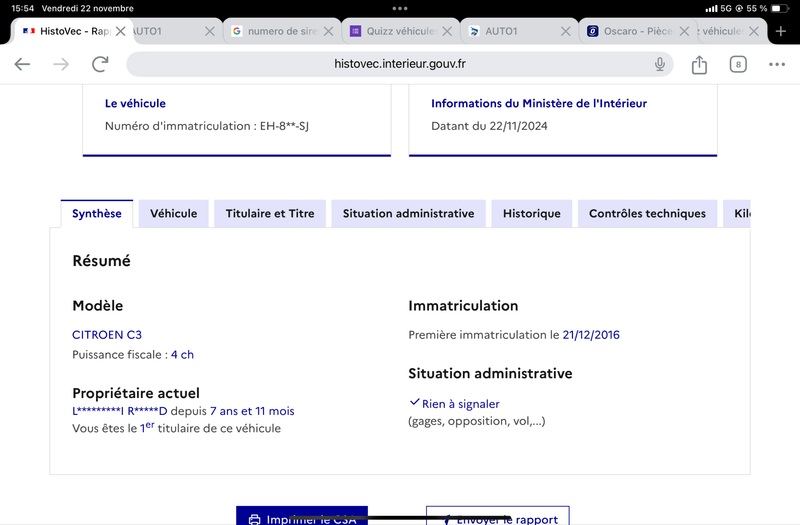
Task: Open the Véhicule tab
Action: click(173, 214)
